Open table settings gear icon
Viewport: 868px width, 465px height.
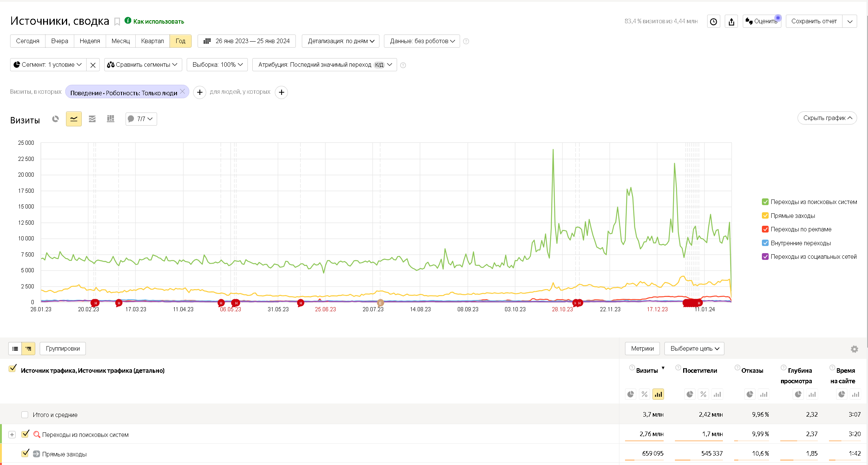coord(854,349)
